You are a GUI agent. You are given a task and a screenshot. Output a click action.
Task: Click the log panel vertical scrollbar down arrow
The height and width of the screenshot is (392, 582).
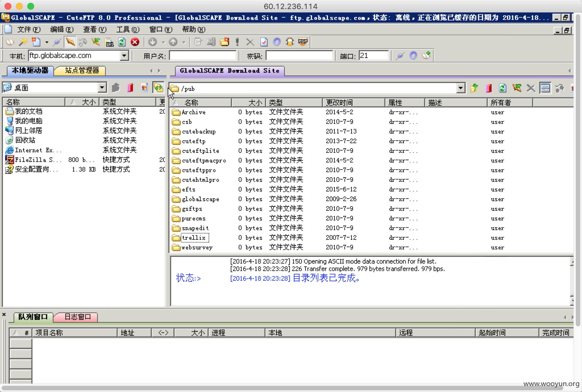[x=572, y=301]
